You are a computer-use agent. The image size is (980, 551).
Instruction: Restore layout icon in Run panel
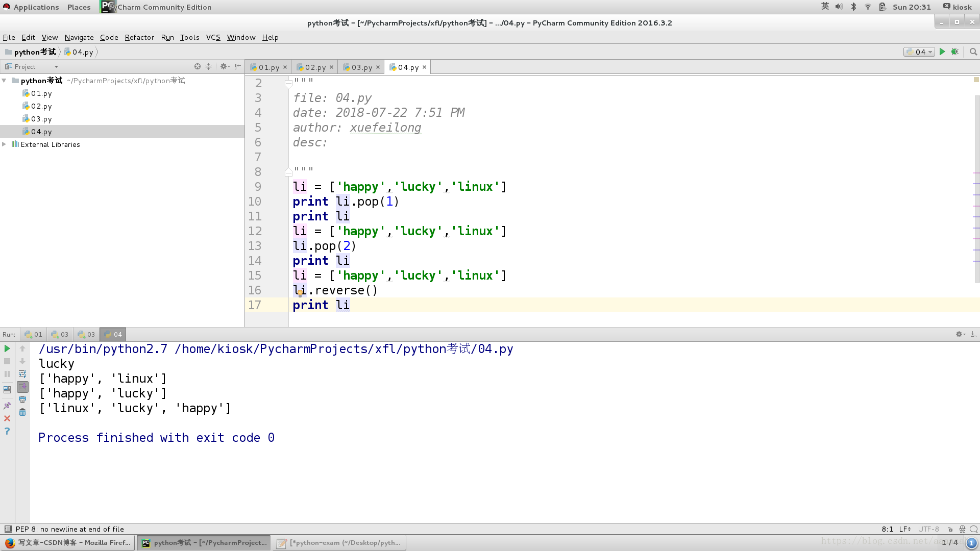pos(7,389)
